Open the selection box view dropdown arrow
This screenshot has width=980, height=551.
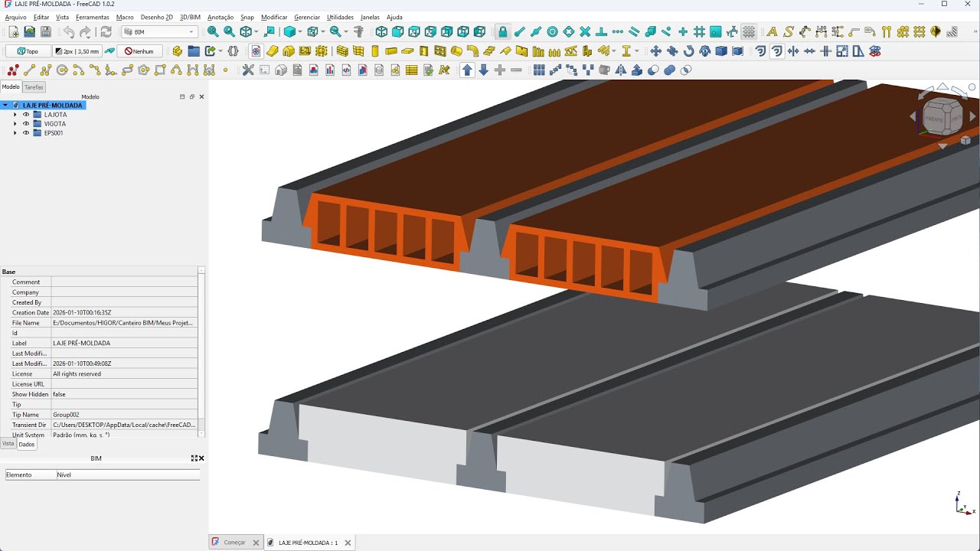click(322, 32)
